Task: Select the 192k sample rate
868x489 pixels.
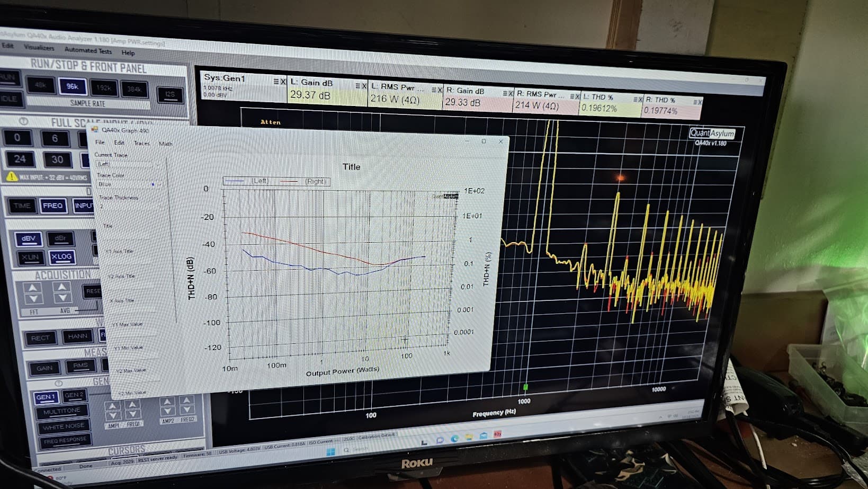Action: (104, 88)
